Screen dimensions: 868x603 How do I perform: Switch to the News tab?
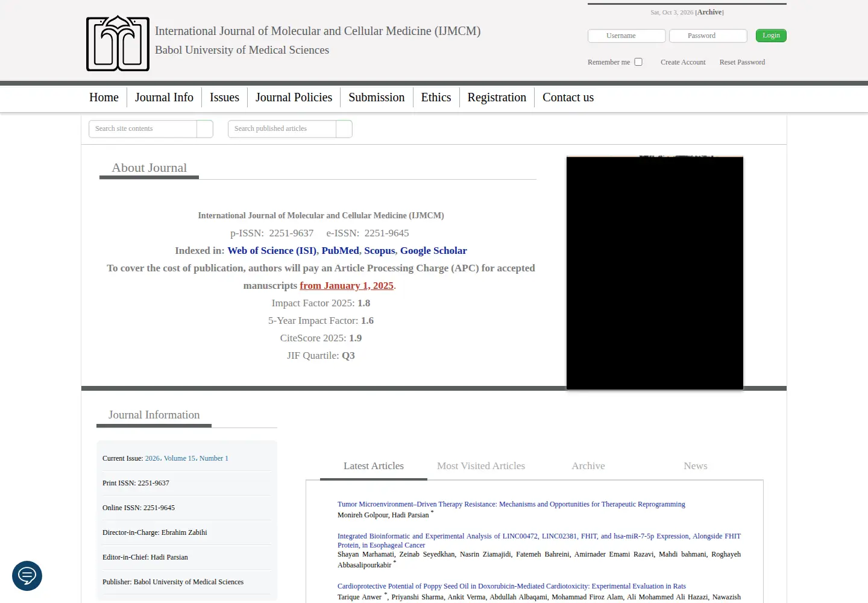pos(696,466)
